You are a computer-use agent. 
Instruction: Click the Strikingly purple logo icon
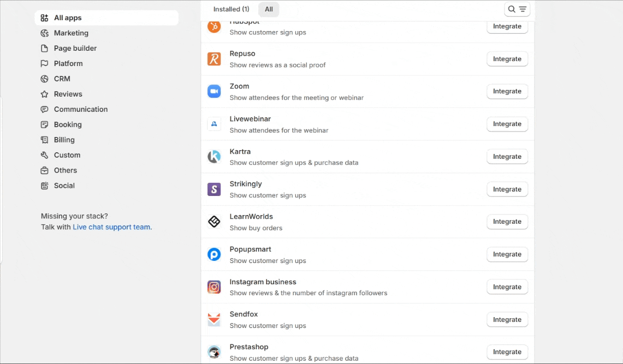214,189
